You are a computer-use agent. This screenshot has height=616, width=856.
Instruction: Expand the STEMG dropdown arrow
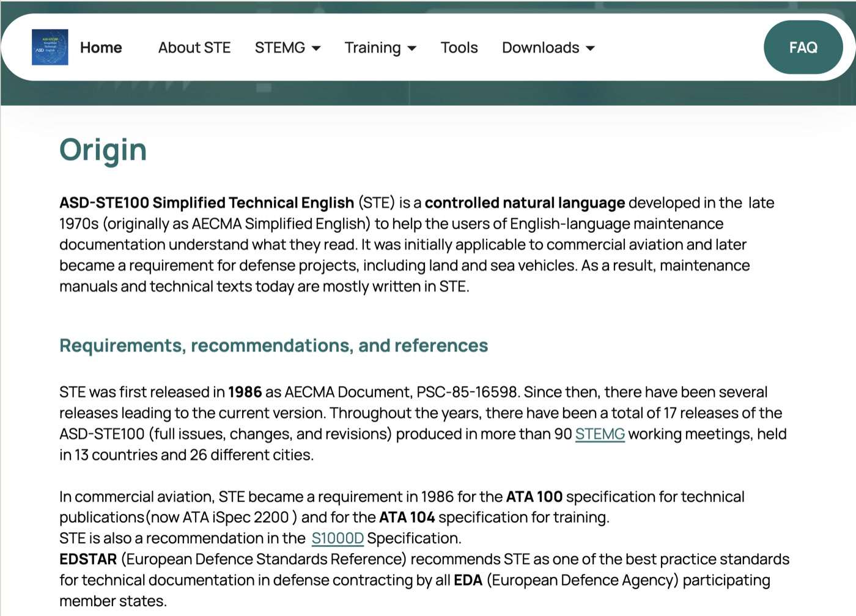point(316,48)
